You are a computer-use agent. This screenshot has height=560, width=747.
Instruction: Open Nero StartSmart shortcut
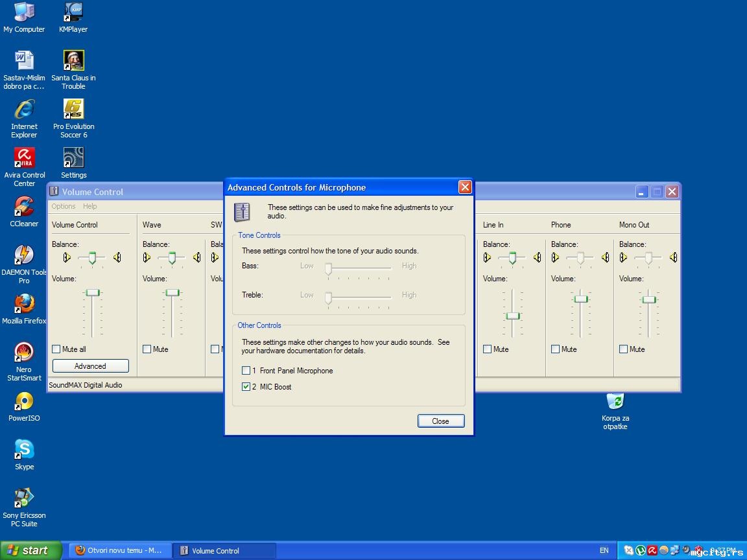pyautogui.click(x=24, y=353)
